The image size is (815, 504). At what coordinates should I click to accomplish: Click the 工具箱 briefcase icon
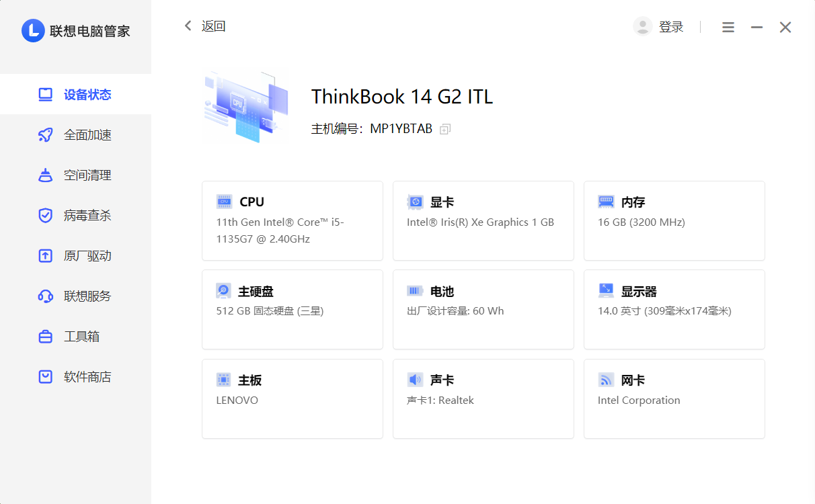tap(45, 337)
